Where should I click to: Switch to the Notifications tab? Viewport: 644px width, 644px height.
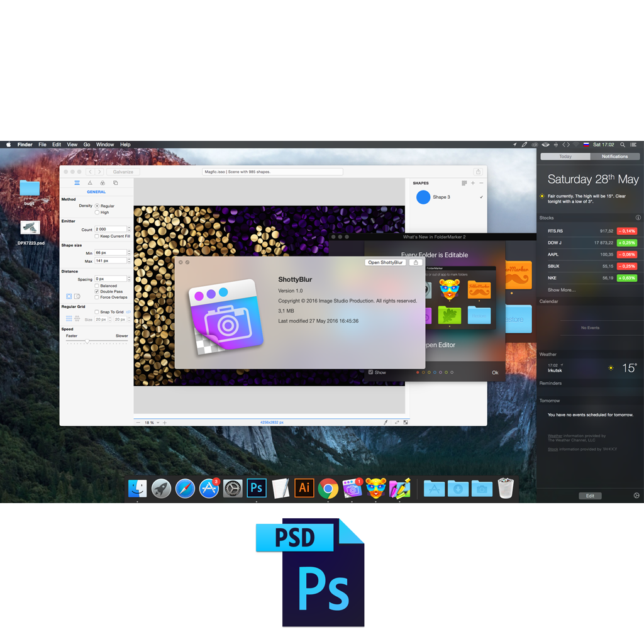[x=615, y=156]
